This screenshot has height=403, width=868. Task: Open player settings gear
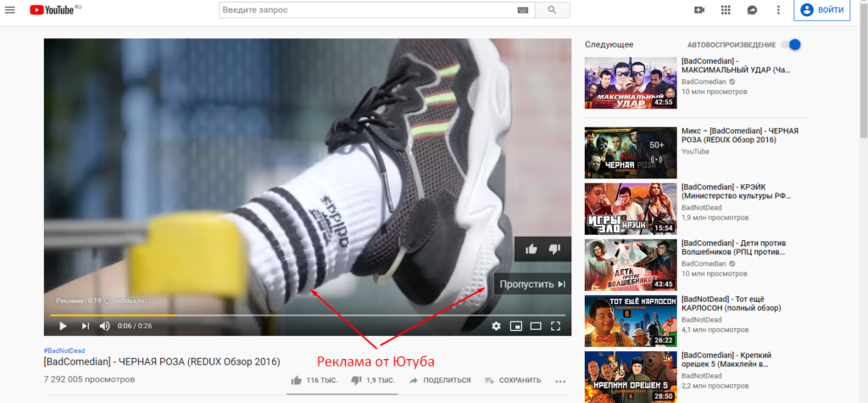click(496, 326)
